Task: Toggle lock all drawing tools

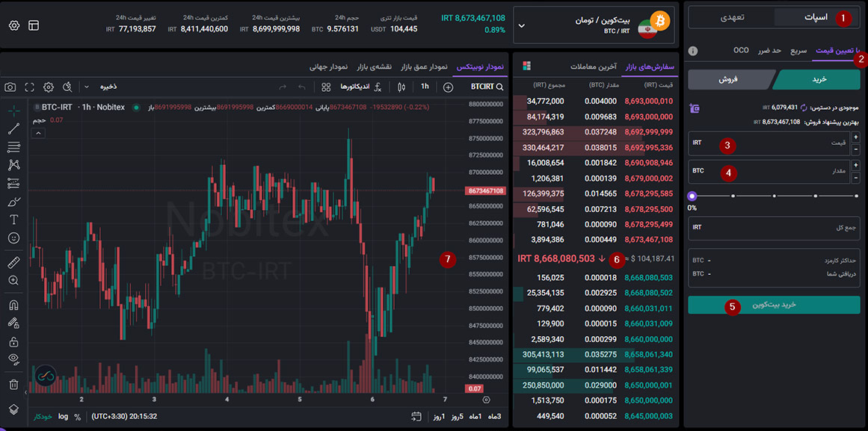Action: tap(14, 341)
